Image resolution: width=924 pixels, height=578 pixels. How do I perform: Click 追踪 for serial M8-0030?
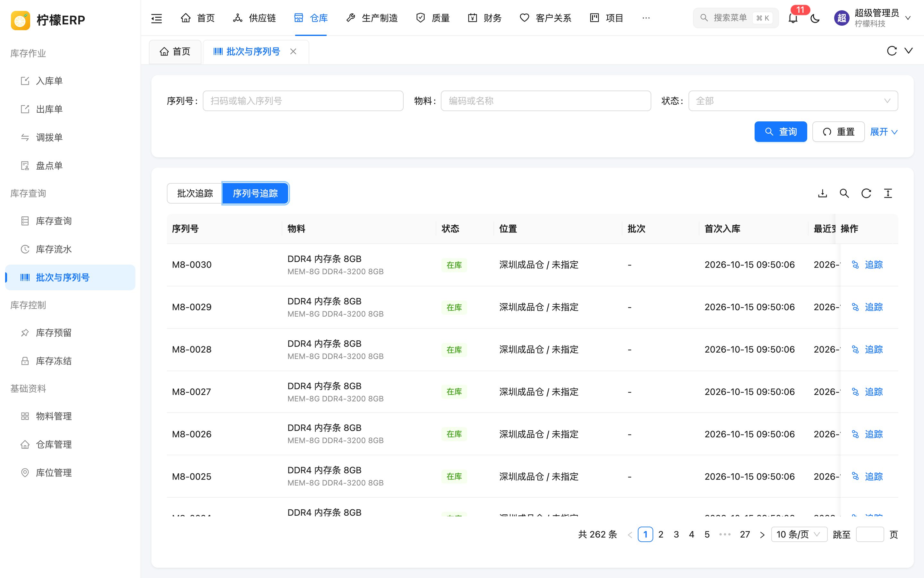point(867,265)
